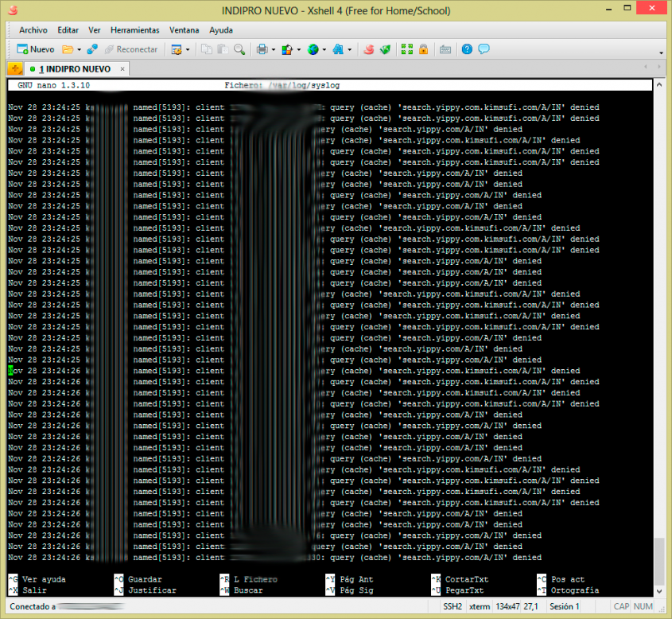Click the speech bubble feedback icon

point(484,49)
